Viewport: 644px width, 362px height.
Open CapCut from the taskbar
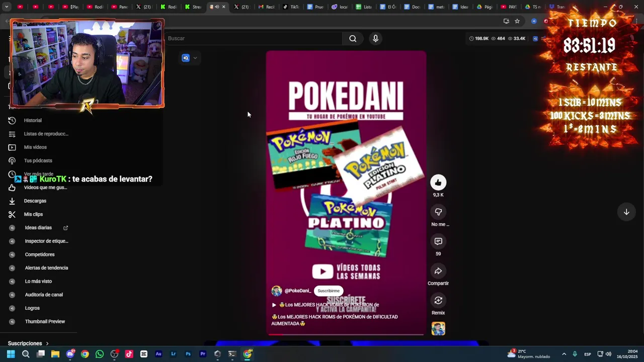pos(144,354)
